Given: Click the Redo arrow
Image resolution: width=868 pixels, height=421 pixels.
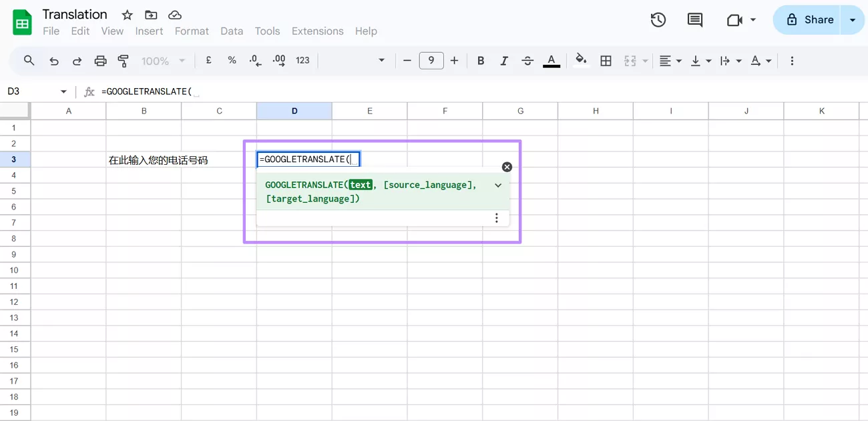Looking at the screenshot, I should [x=77, y=61].
